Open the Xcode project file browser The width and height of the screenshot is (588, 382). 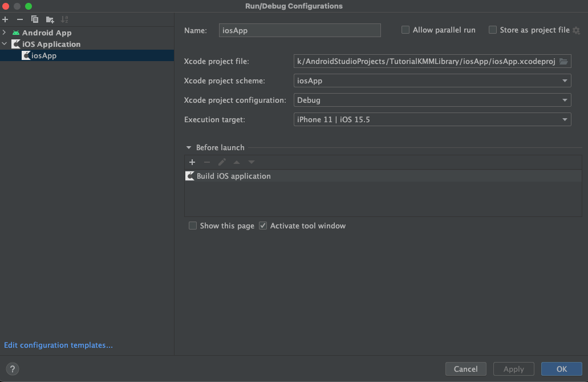(x=563, y=61)
